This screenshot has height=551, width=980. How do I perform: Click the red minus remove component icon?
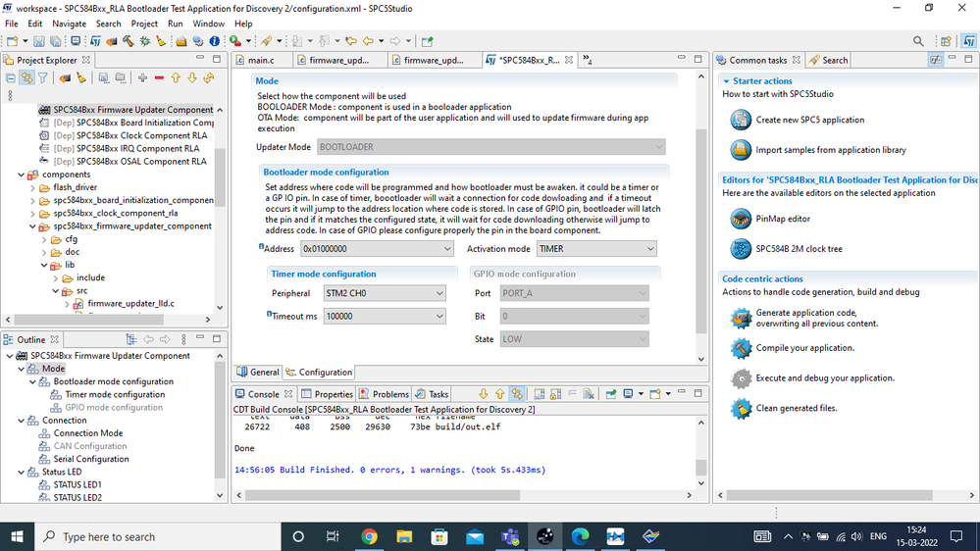159,78
